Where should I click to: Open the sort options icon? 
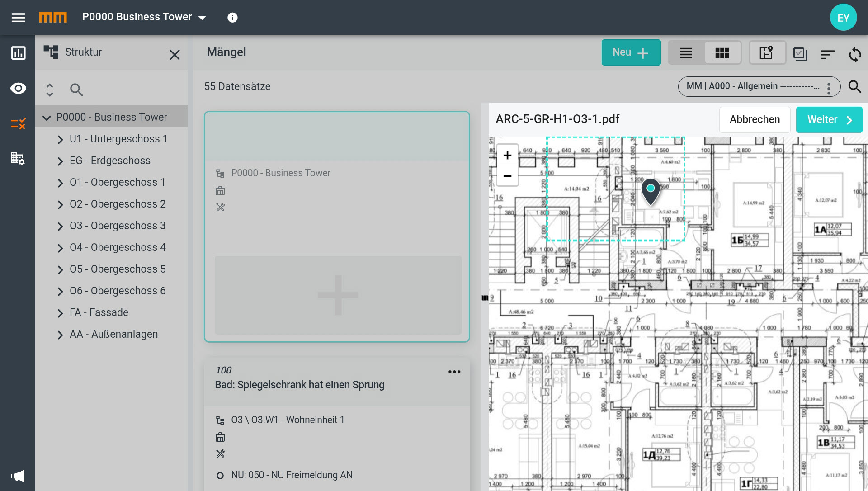pos(827,54)
